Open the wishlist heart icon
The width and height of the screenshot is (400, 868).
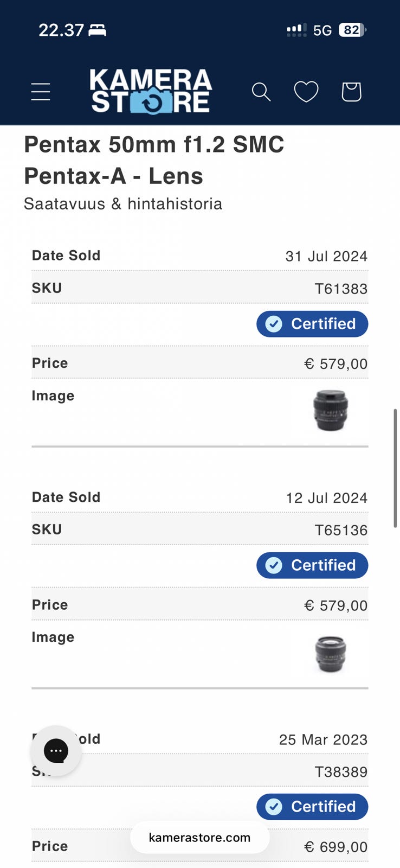[x=306, y=92]
